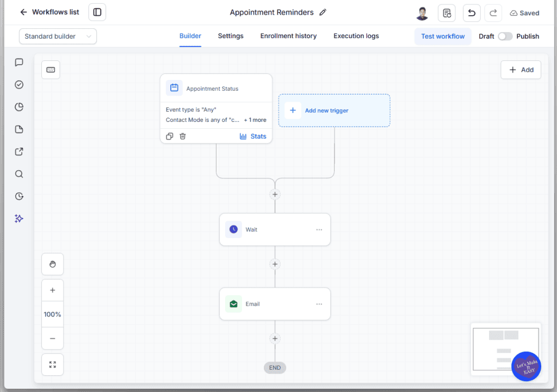This screenshot has height=392, width=557.
Task: Open the Let's Make It Easy help bubble
Action: [x=526, y=366]
